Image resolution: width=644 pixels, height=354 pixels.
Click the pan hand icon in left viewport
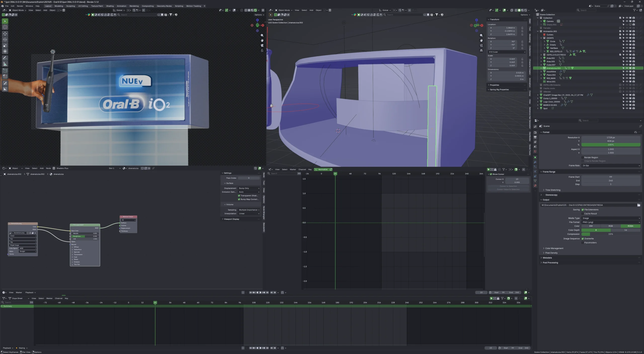[x=262, y=40]
